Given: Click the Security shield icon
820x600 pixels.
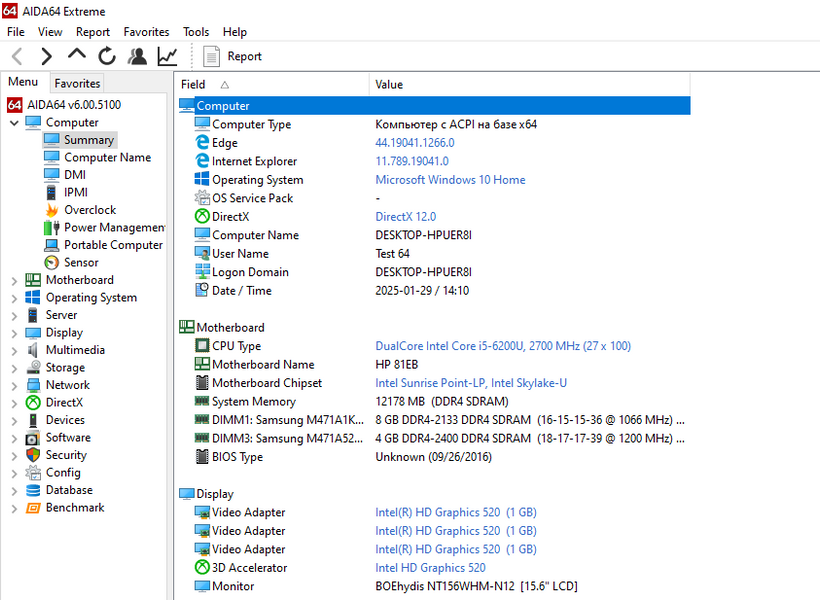Looking at the screenshot, I should click(33, 455).
